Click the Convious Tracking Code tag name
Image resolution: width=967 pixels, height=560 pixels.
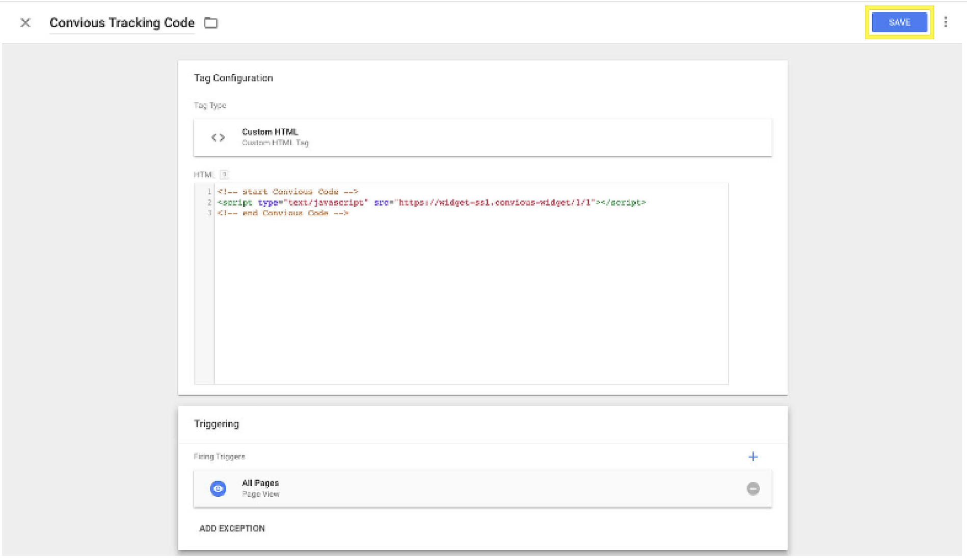(122, 23)
